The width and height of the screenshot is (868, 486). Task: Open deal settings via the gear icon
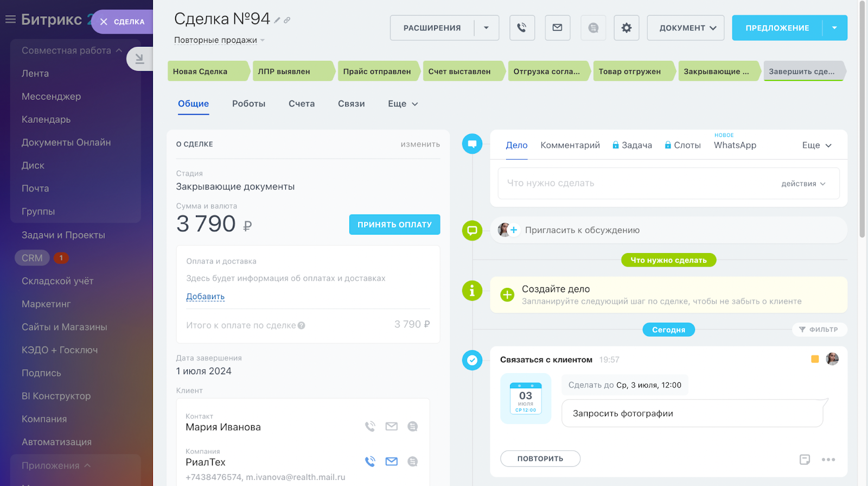627,28
